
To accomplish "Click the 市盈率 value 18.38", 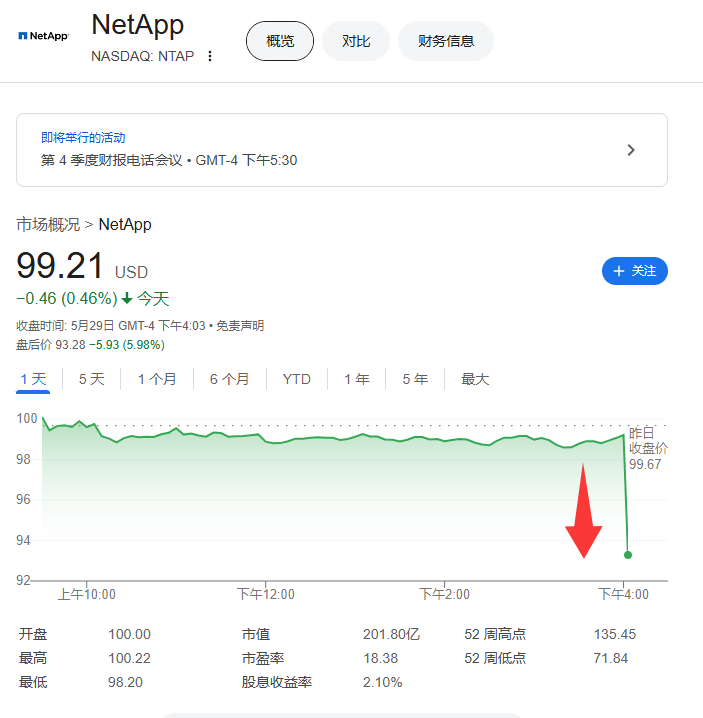I will (381, 658).
